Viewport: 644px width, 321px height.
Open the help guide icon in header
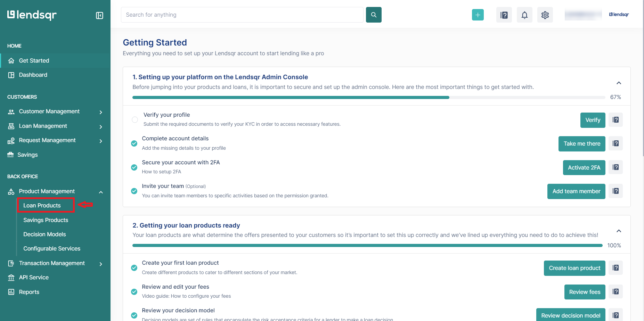tap(504, 15)
